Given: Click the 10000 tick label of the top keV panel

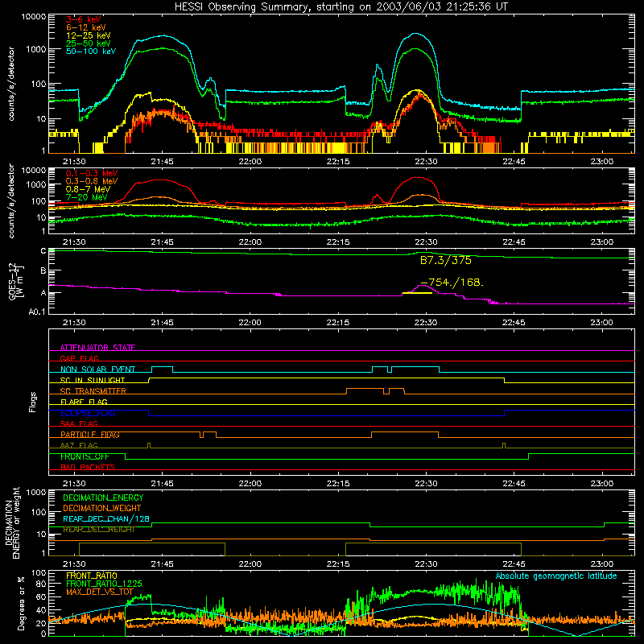Looking at the screenshot, I should 34,17.
